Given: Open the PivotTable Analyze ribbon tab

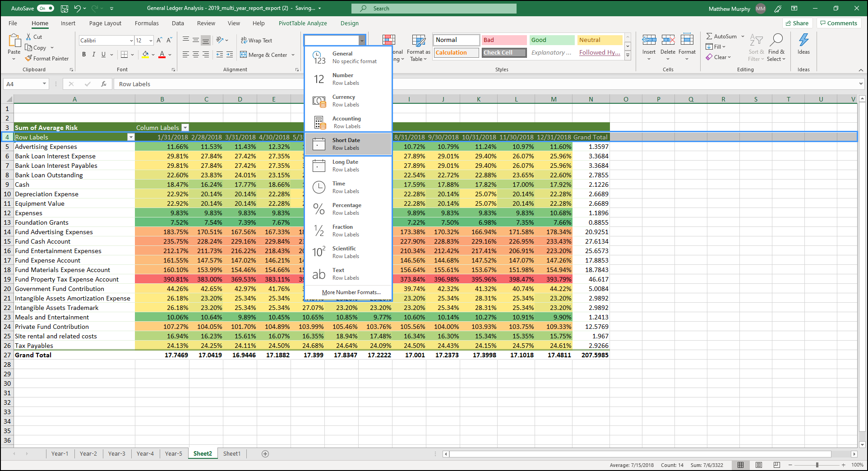Looking at the screenshot, I should click(303, 23).
